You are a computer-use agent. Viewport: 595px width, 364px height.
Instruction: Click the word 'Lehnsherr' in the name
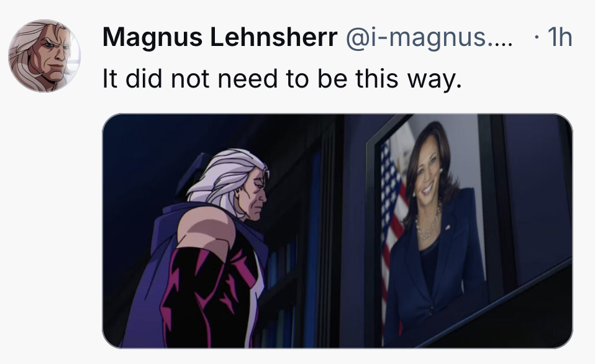pyautogui.click(x=273, y=37)
